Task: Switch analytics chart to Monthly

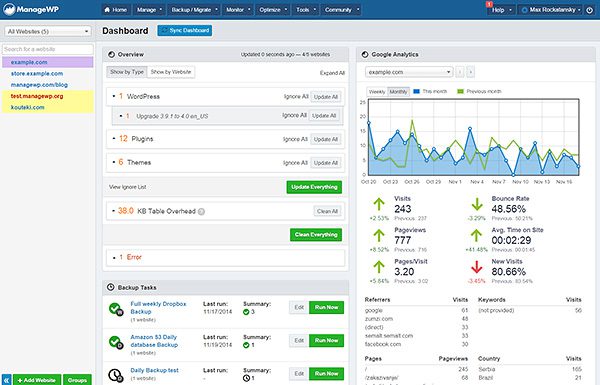Action: coord(398,92)
